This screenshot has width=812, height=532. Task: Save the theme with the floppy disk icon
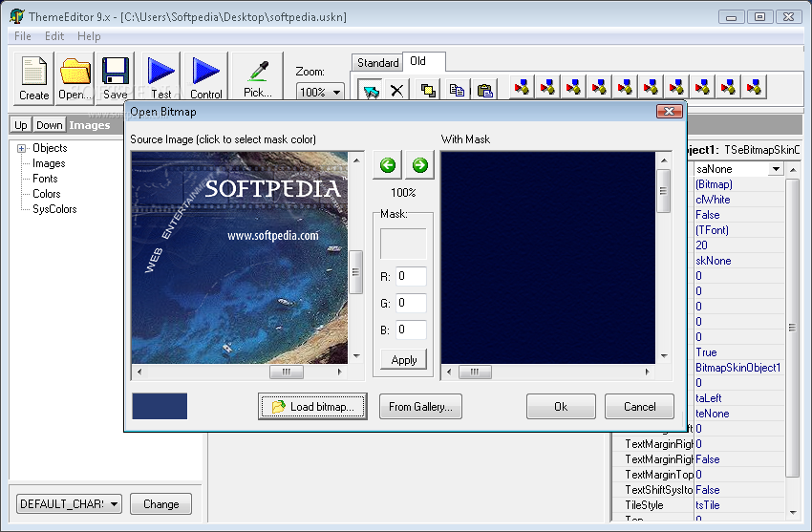pyautogui.click(x=115, y=78)
